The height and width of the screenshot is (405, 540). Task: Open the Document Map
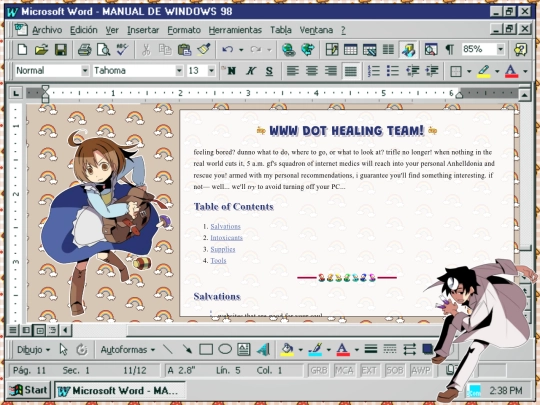(x=431, y=50)
